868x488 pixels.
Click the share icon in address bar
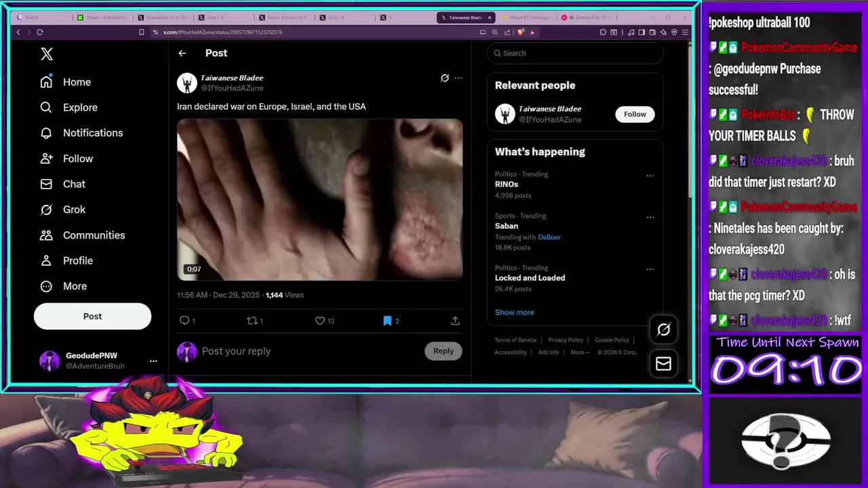point(507,32)
